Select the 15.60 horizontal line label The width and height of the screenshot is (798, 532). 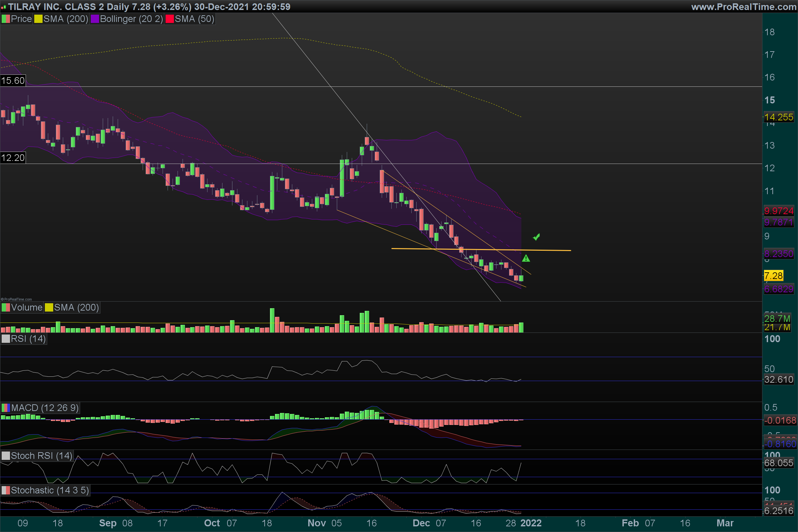tap(13, 81)
